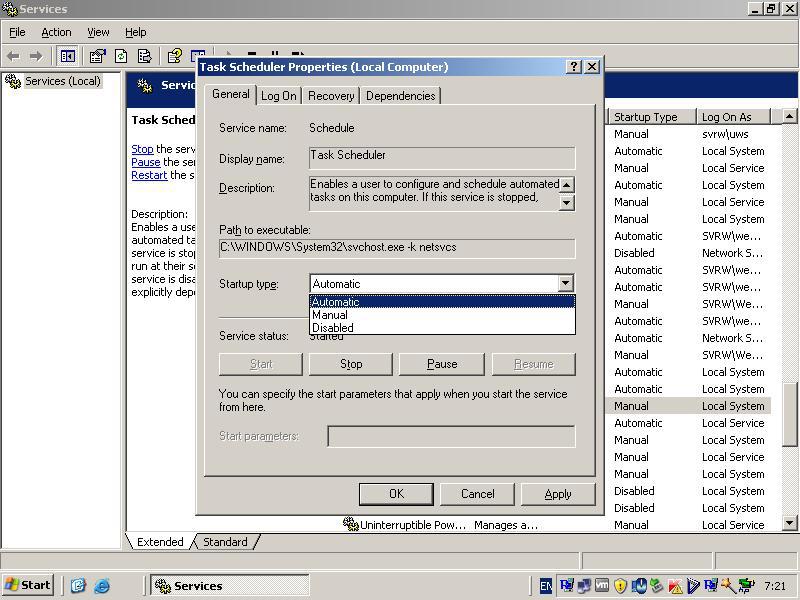
Task: Click the EN language indicator in tray
Action: (545, 586)
